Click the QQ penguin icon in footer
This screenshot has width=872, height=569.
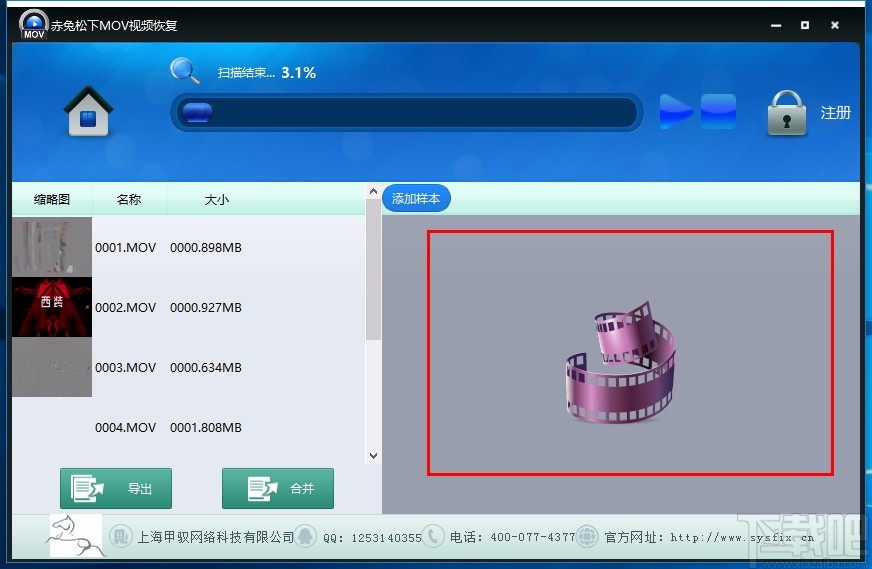(305, 536)
